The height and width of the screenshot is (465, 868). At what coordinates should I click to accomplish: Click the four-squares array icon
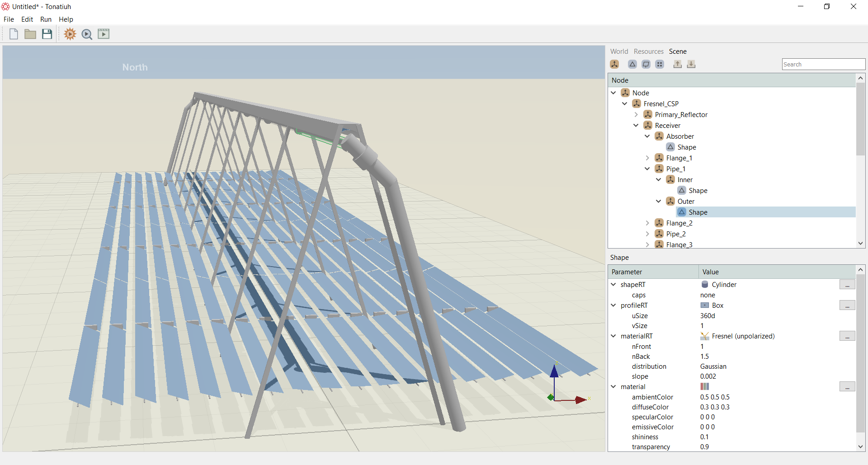coord(660,64)
